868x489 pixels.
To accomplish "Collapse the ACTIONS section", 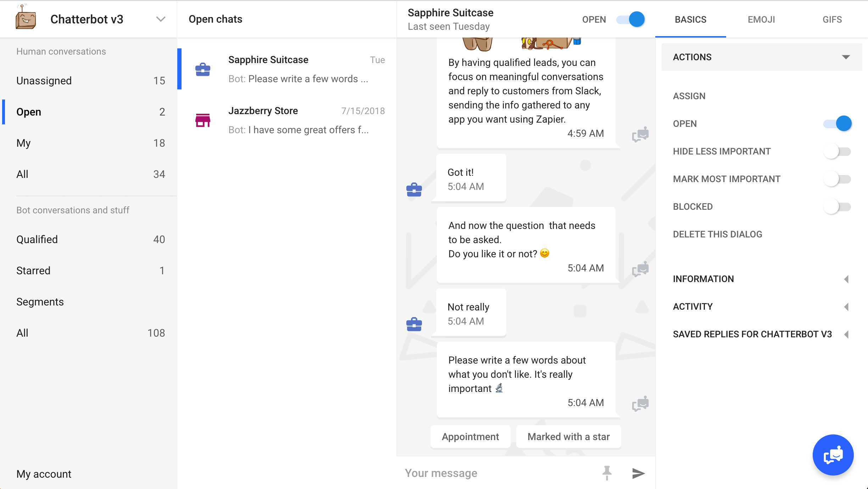I will tap(847, 57).
